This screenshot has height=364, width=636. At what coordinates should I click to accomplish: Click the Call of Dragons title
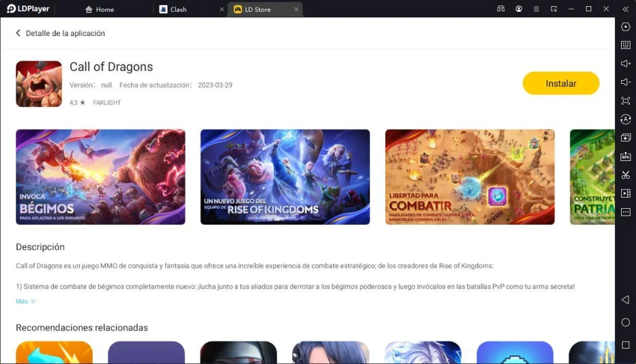(x=111, y=66)
